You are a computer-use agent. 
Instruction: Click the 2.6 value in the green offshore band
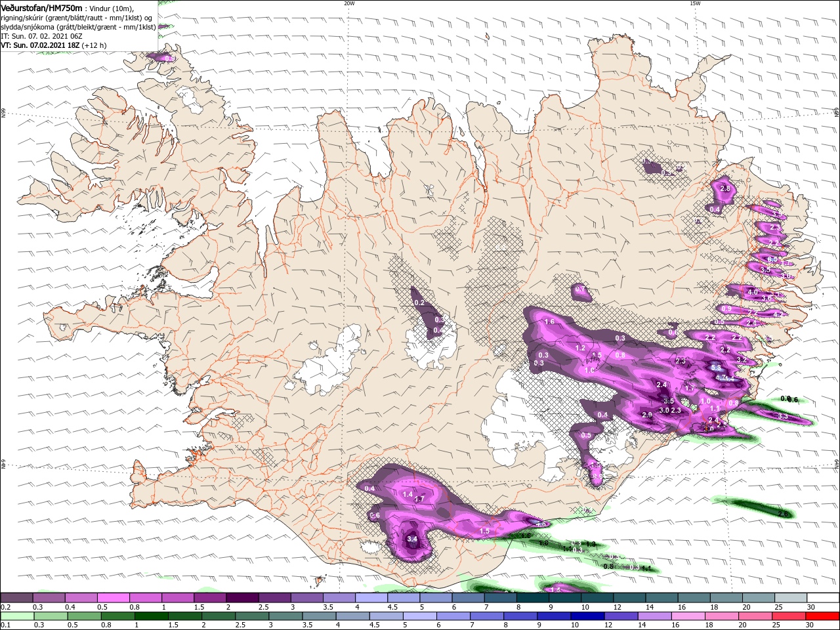click(x=783, y=514)
